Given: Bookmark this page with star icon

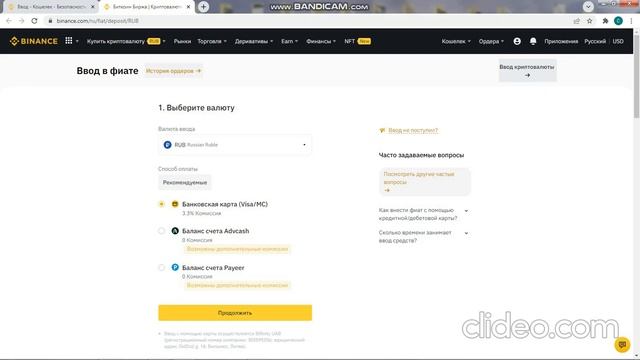Looking at the screenshot, I should tap(589, 21).
